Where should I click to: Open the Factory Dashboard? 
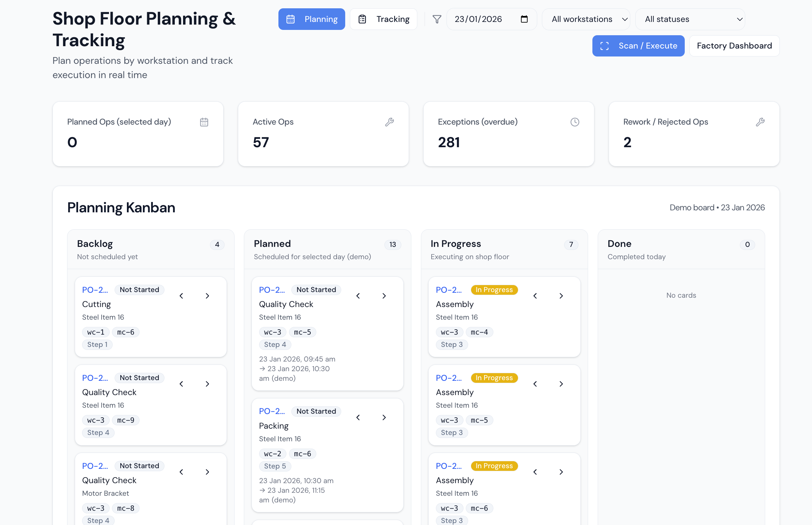coord(734,45)
